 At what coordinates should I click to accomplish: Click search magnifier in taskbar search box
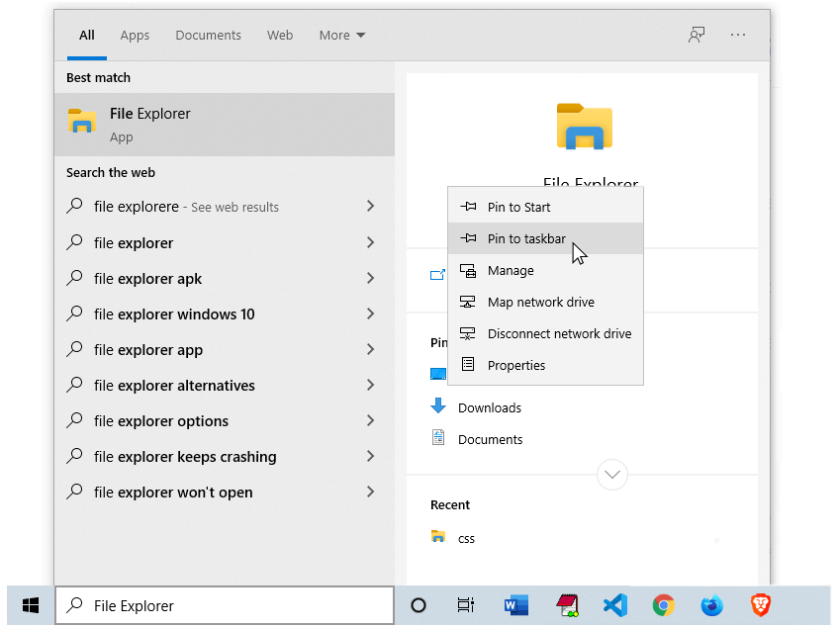(75, 605)
